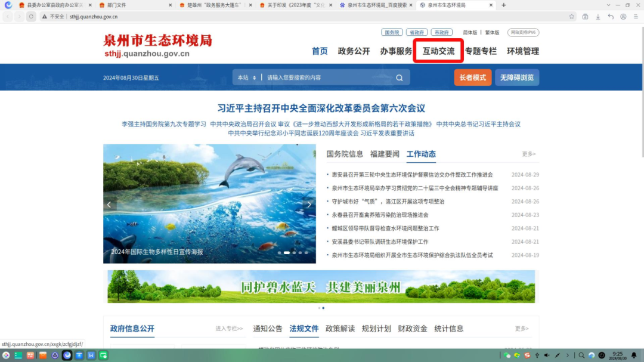Click the browser reload button
This screenshot has width=644, height=362.
pyautogui.click(x=31, y=17)
